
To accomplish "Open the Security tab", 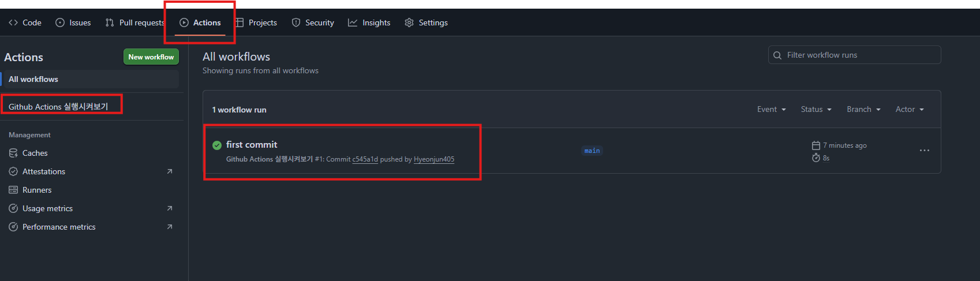I will [x=313, y=23].
